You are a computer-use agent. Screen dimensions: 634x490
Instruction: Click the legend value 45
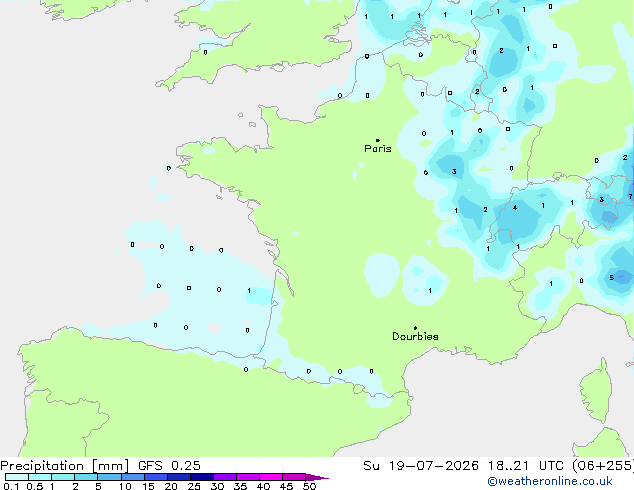[x=286, y=486]
